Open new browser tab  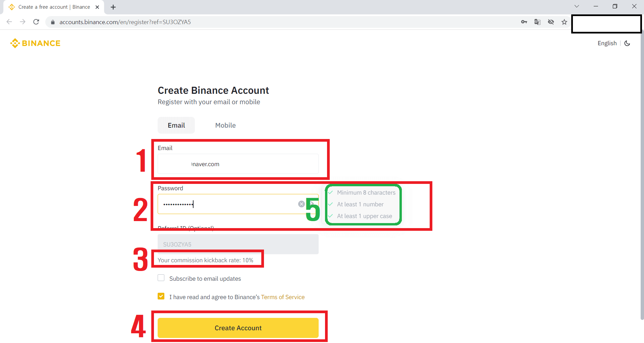113,7
